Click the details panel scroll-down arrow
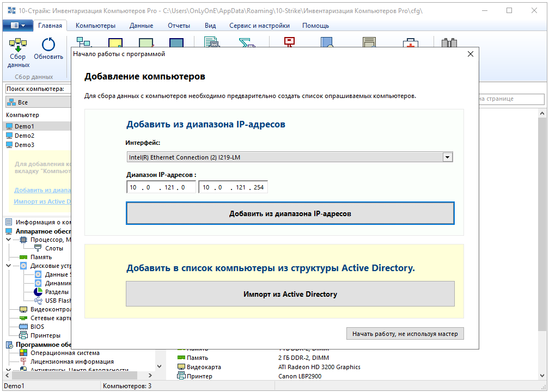Screen dimensions: 549x392 coord(542,376)
